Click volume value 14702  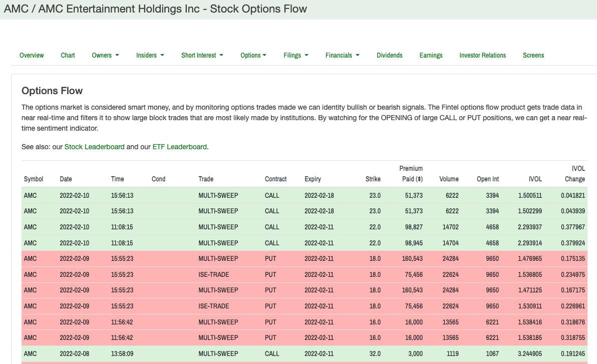450,227
